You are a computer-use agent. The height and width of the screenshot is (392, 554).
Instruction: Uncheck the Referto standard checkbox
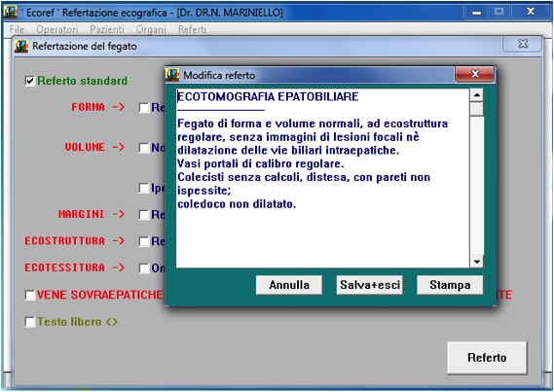(30, 81)
